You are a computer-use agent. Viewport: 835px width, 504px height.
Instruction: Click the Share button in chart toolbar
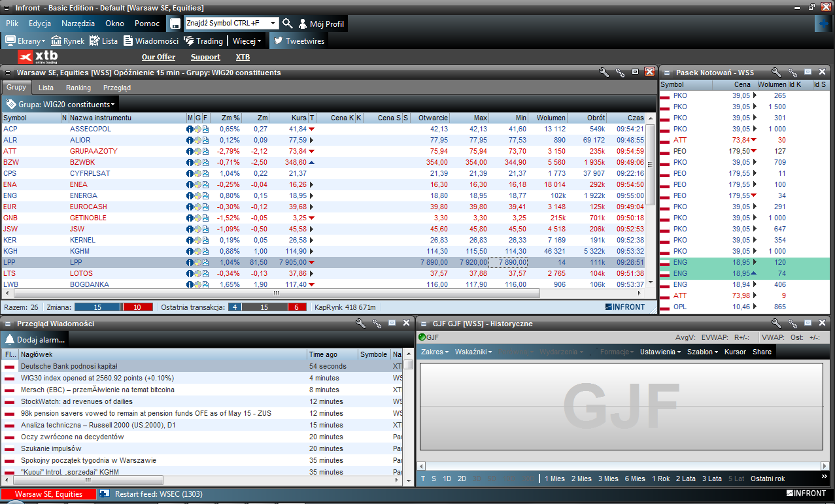(762, 352)
